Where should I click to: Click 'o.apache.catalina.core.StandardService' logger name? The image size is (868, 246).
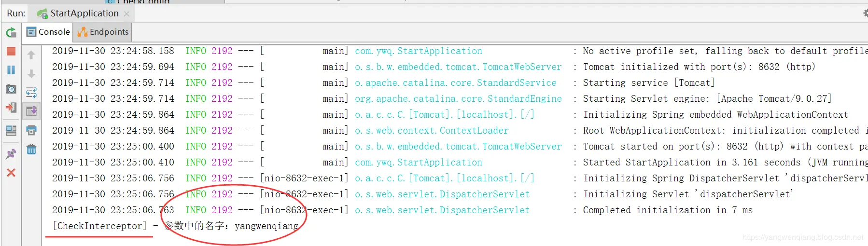pos(456,82)
